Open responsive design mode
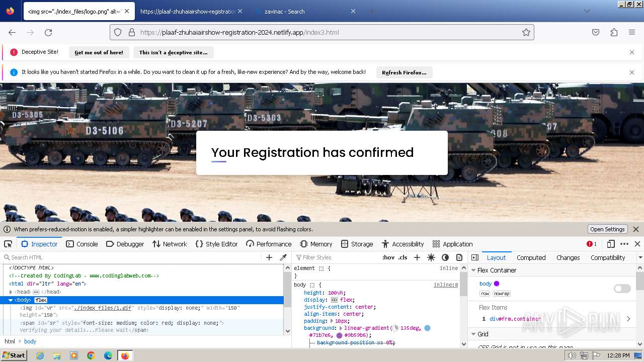The image size is (644, 362). (611, 244)
